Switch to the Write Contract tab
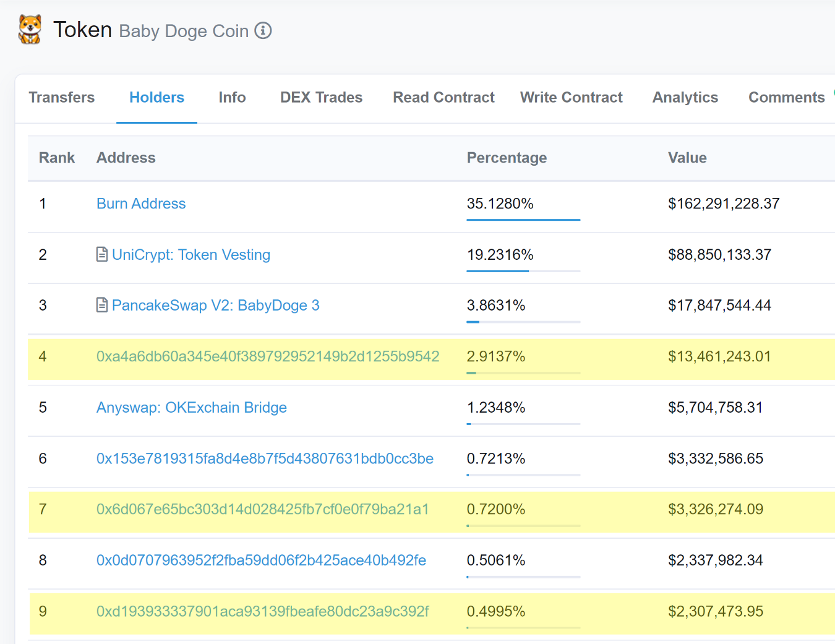The width and height of the screenshot is (835, 644). point(571,98)
